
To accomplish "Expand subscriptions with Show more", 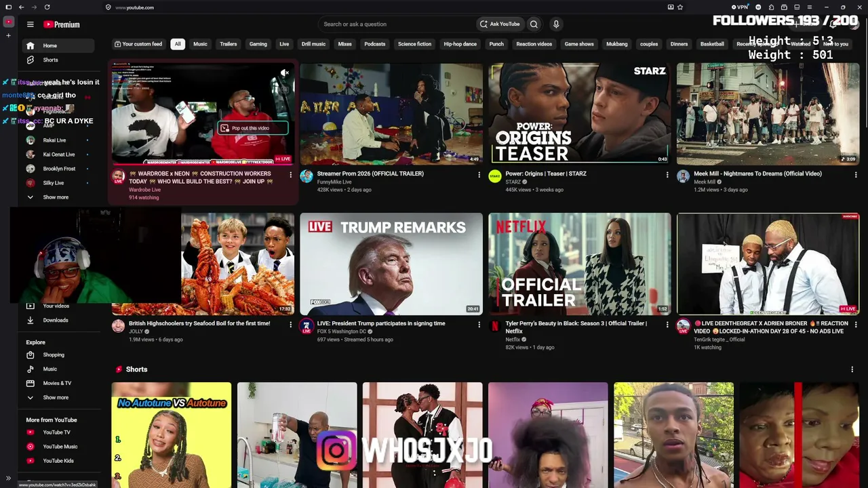I will (x=60, y=197).
